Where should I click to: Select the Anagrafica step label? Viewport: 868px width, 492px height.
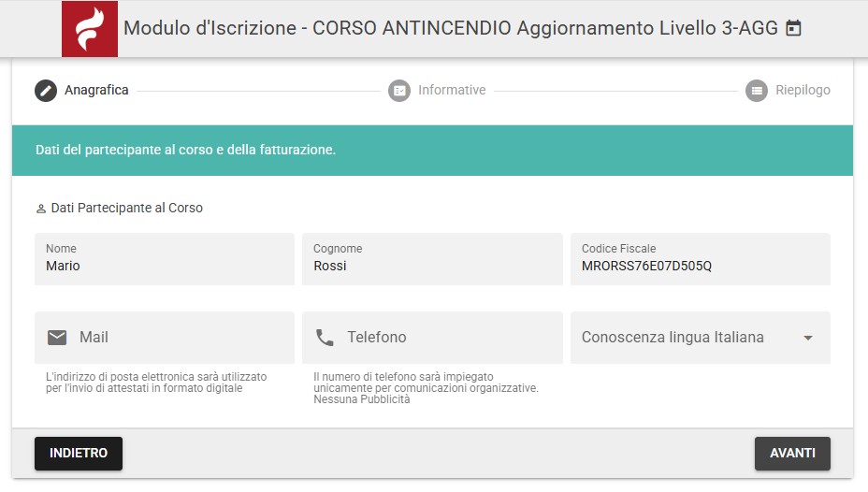pos(96,91)
